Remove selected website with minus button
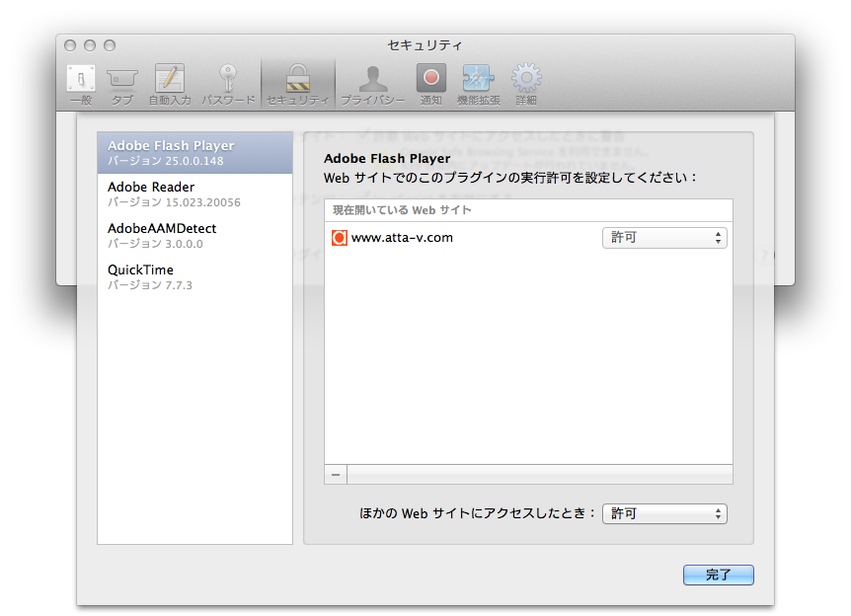 [x=336, y=475]
